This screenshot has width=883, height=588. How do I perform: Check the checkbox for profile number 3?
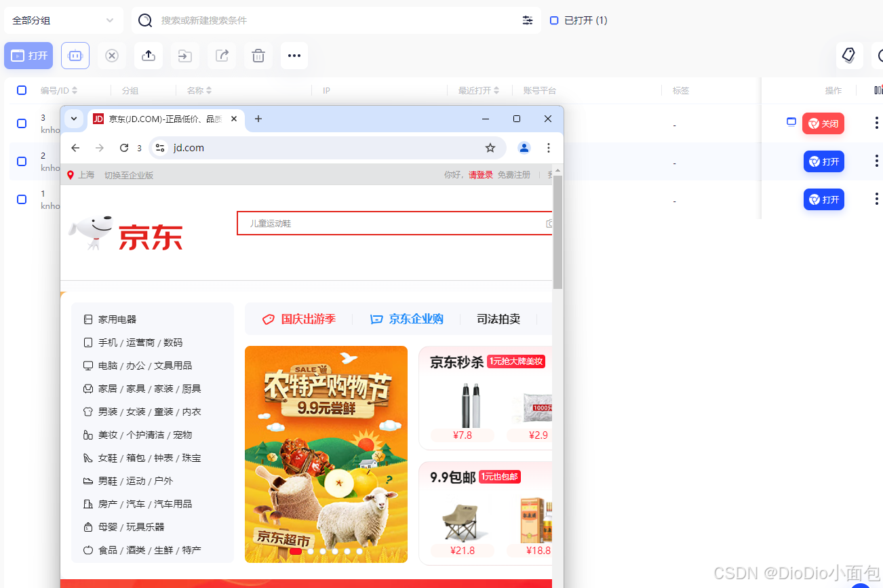click(21, 123)
